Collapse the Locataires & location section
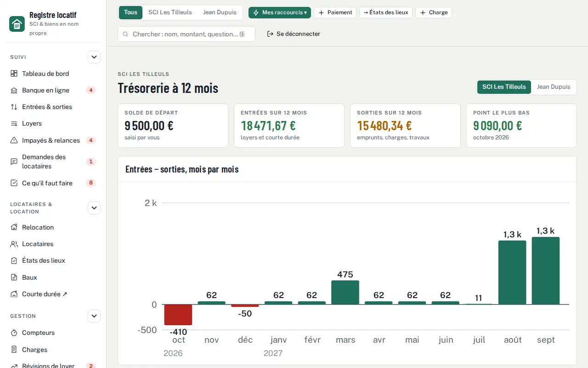 [x=94, y=208]
